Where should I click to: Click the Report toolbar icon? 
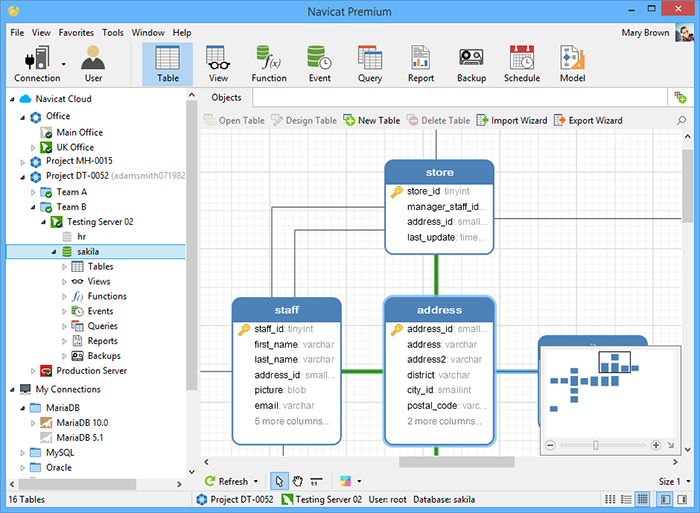(x=420, y=63)
